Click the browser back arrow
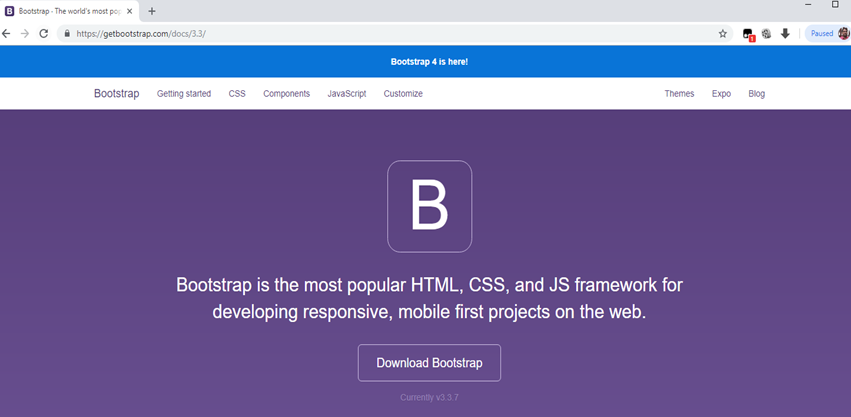The height and width of the screenshot is (417, 851). 6,34
